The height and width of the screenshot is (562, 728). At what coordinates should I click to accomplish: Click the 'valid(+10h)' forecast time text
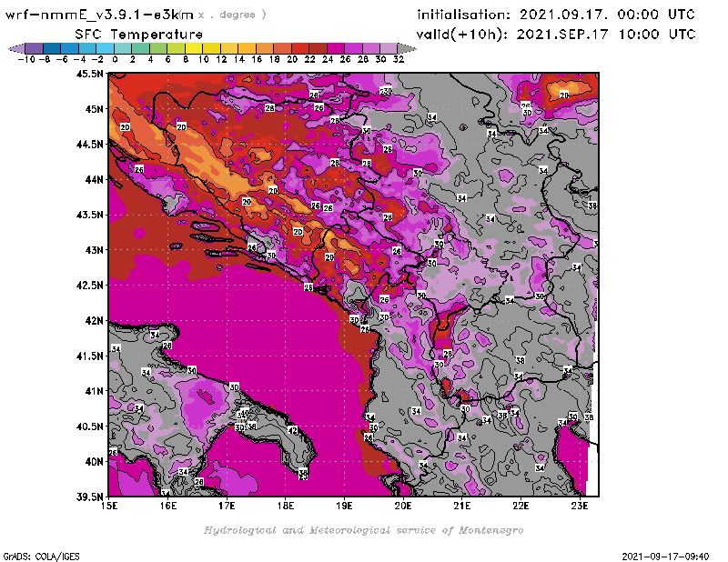coord(556,35)
